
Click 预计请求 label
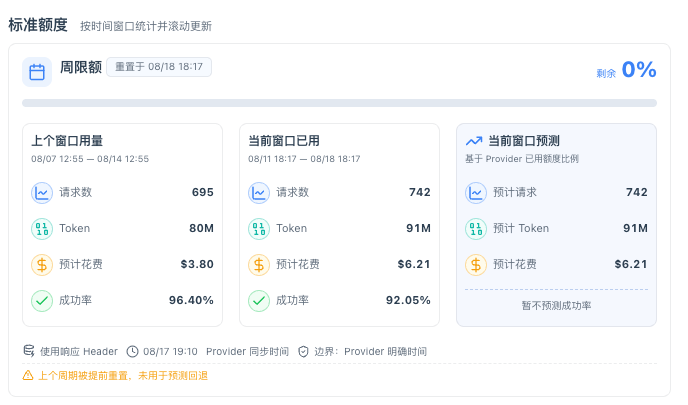515,192
